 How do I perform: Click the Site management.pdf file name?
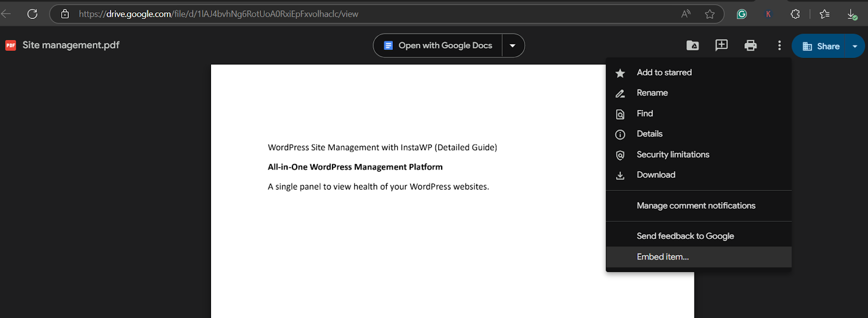71,45
